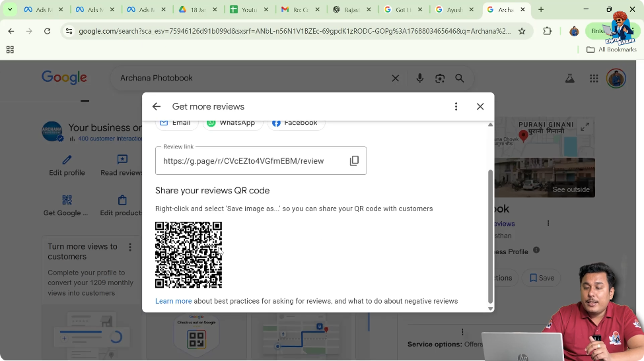The image size is (644, 361).
Task: Open the tab search dropdown arrow
Action: click(x=10, y=9)
